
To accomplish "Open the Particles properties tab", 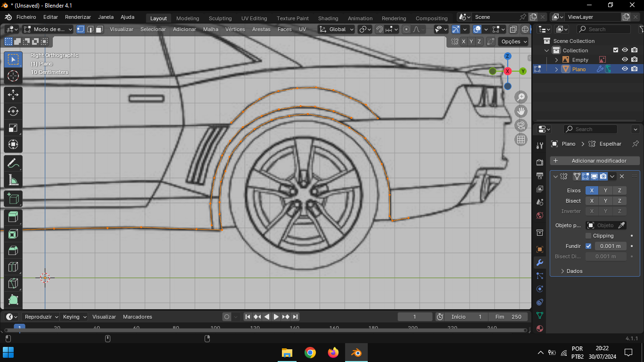I will coord(540,276).
